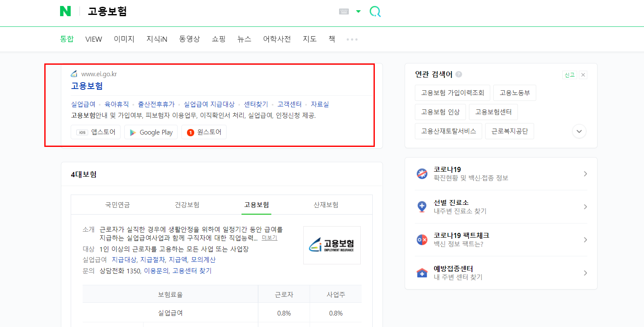Select the 국민연금 tab

click(x=118, y=205)
